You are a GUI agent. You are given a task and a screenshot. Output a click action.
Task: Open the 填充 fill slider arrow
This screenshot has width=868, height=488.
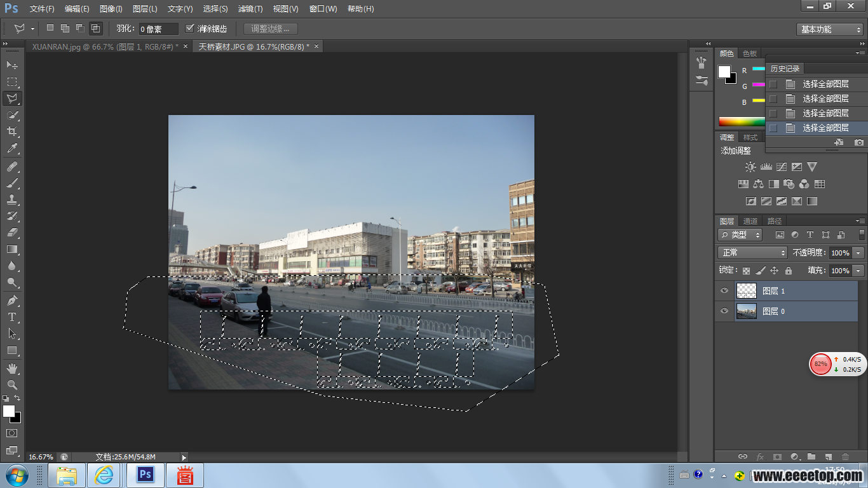(x=859, y=271)
